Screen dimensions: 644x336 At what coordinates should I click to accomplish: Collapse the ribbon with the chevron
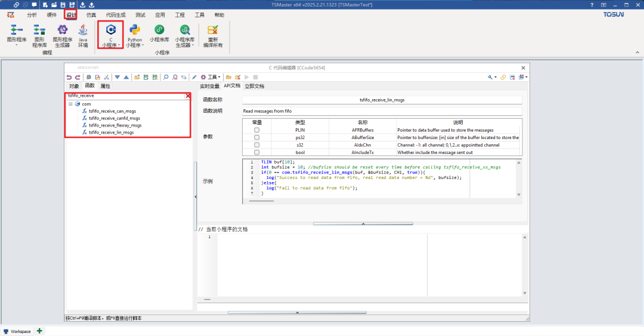pos(637,53)
